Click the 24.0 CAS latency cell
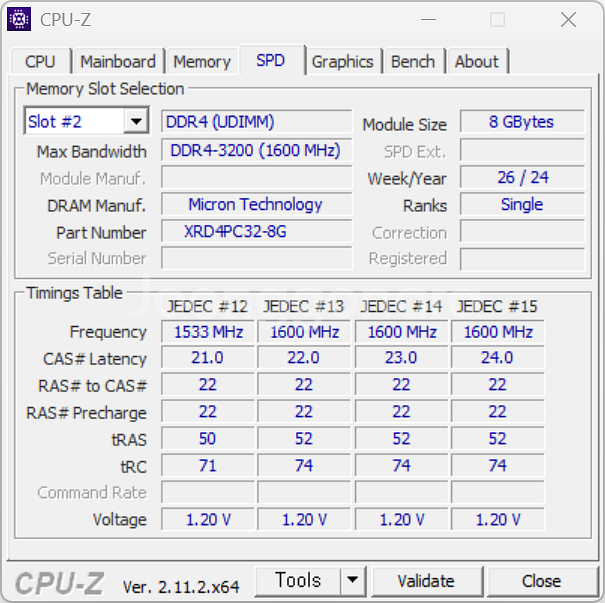The height and width of the screenshot is (603, 605). (x=498, y=358)
